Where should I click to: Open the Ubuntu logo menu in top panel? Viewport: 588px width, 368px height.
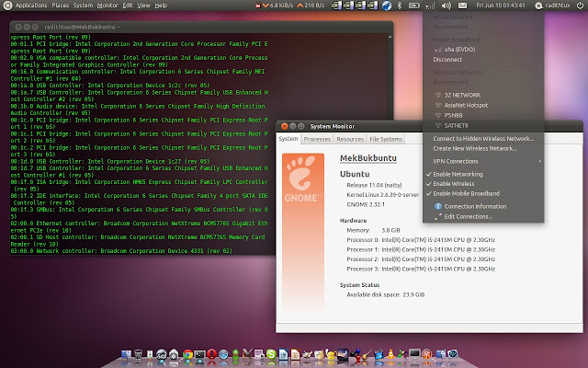click(7, 6)
